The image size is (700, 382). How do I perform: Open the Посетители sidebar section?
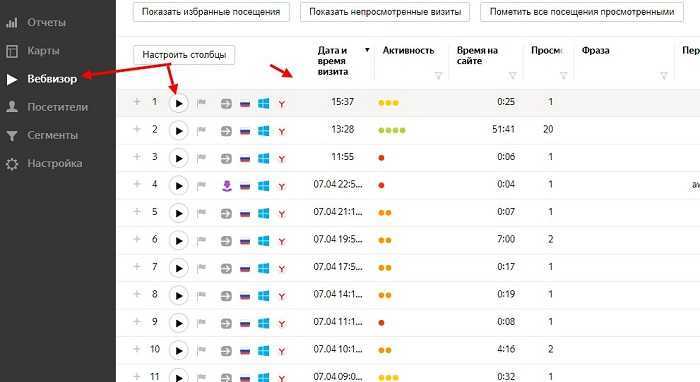(x=47, y=107)
